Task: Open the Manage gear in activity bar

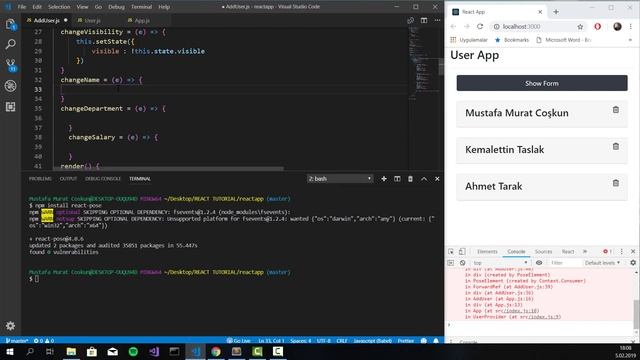Action: [11, 326]
